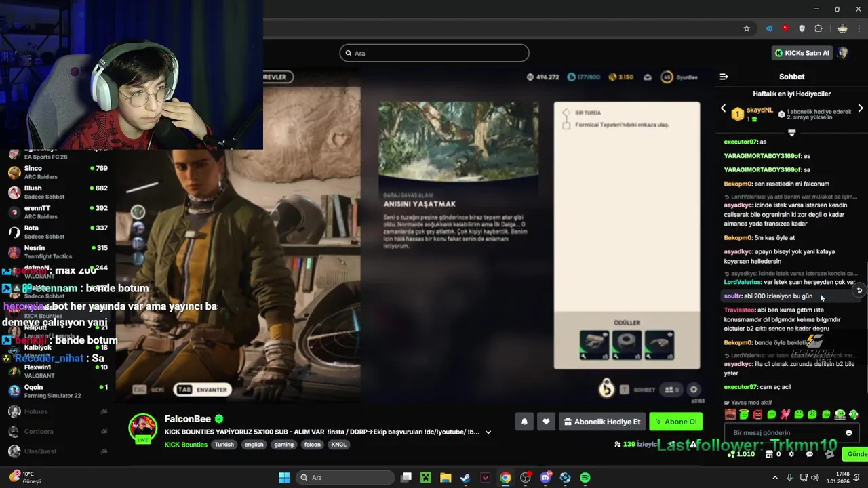Screen dimensions: 868x488
Task: Pick the pink crossed emote
Action: (x=785, y=414)
